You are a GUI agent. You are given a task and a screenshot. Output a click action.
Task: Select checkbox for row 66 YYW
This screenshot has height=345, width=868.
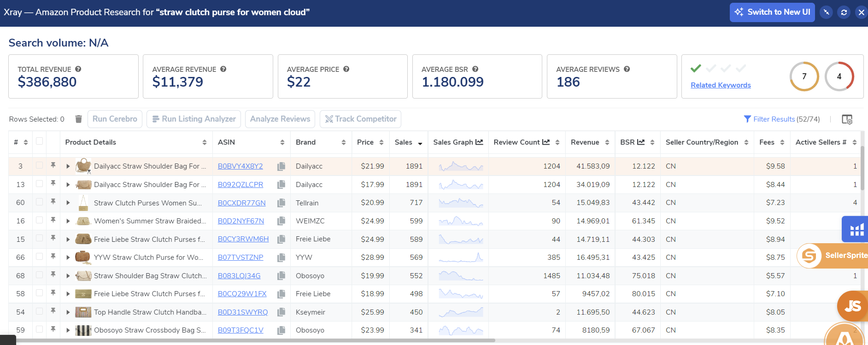[x=40, y=256]
